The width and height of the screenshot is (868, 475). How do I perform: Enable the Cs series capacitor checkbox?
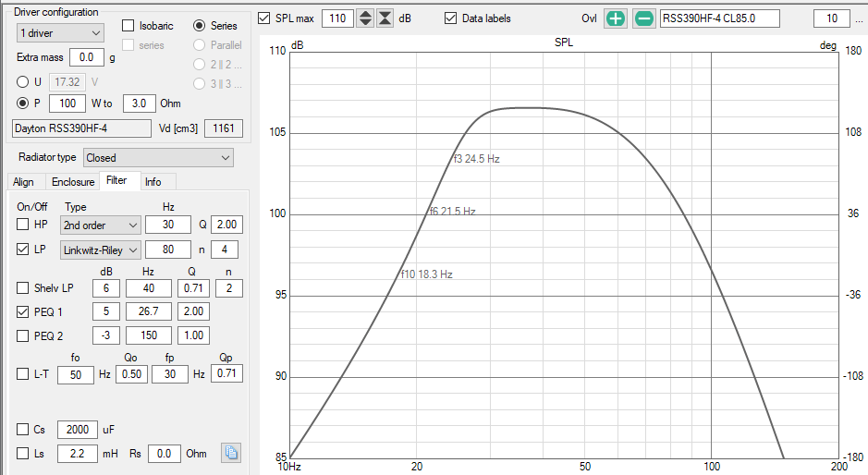pyautogui.click(x=23, y=429)
